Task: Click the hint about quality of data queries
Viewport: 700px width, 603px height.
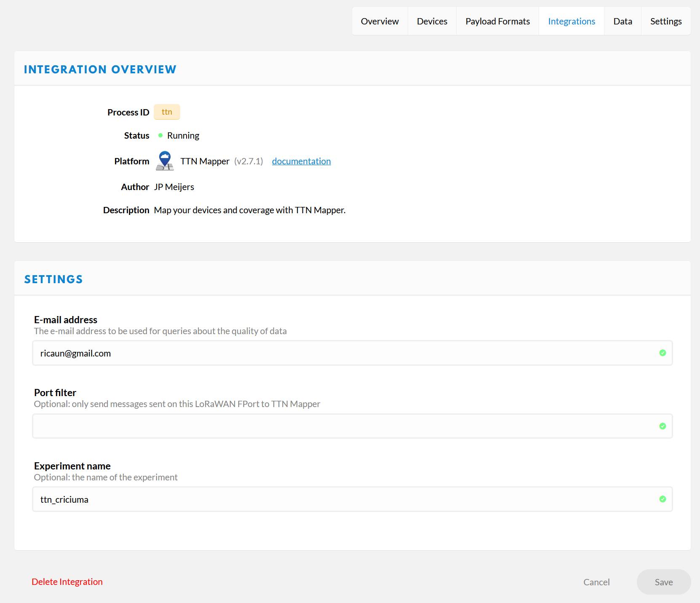Action: 160,331
